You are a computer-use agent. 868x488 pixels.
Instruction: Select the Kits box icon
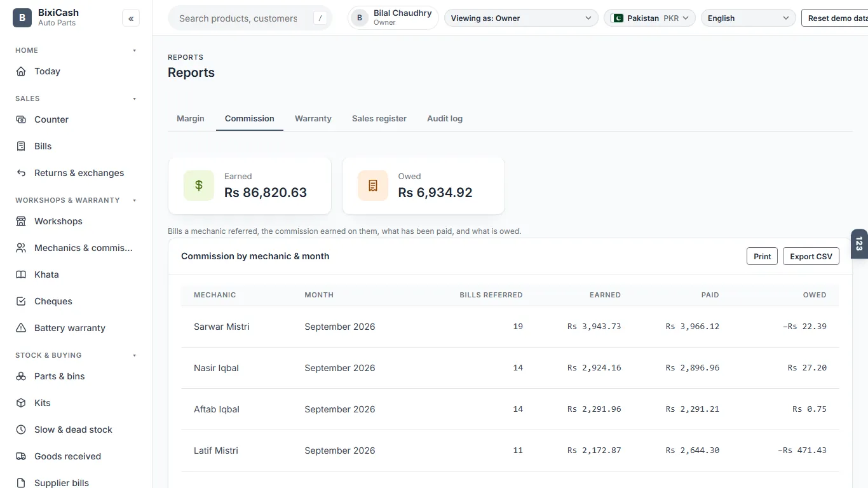click(21, 403)
